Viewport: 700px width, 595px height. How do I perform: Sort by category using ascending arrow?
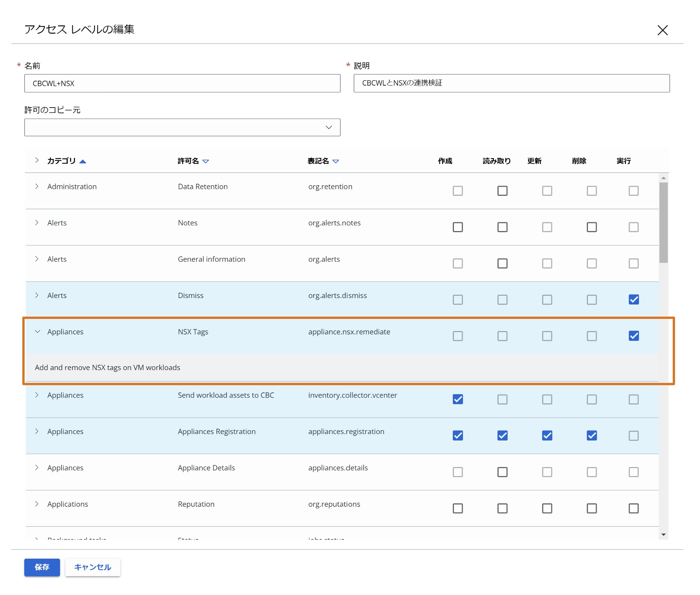83,161
